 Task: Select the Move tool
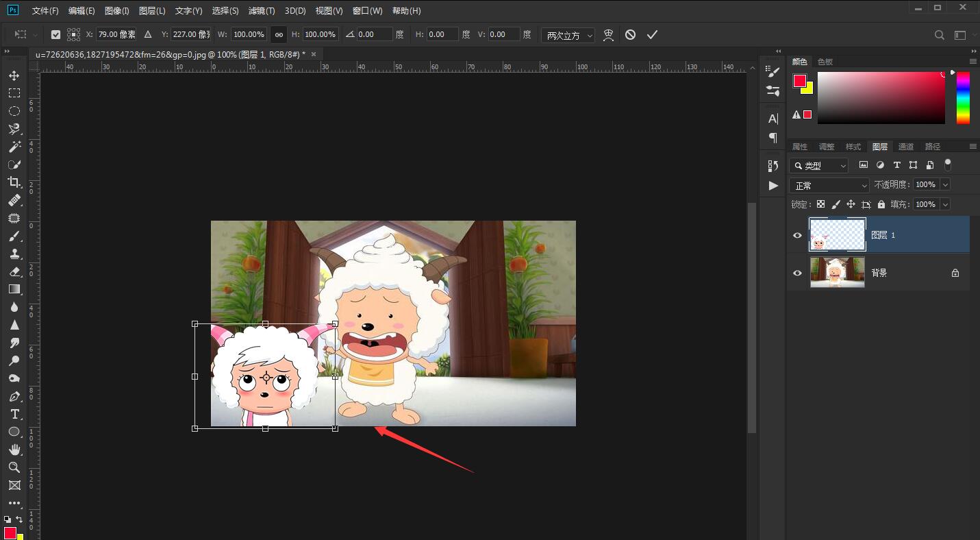point(14,75)
